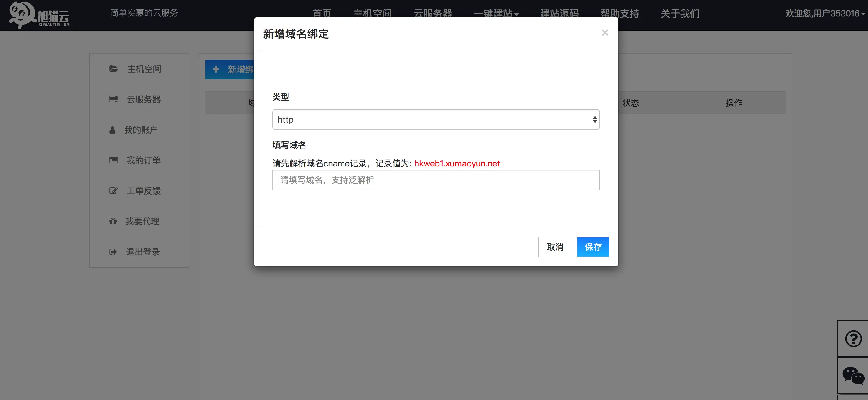
Task: Click the folder icon beside 主机空间
Action: 114,69
